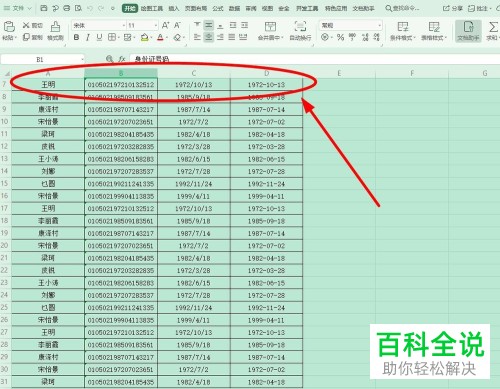Image resolution: width=500 pixels, height=389 pixels.
Task: Increase font size with the A+ icon
Action: pos(165,25)
